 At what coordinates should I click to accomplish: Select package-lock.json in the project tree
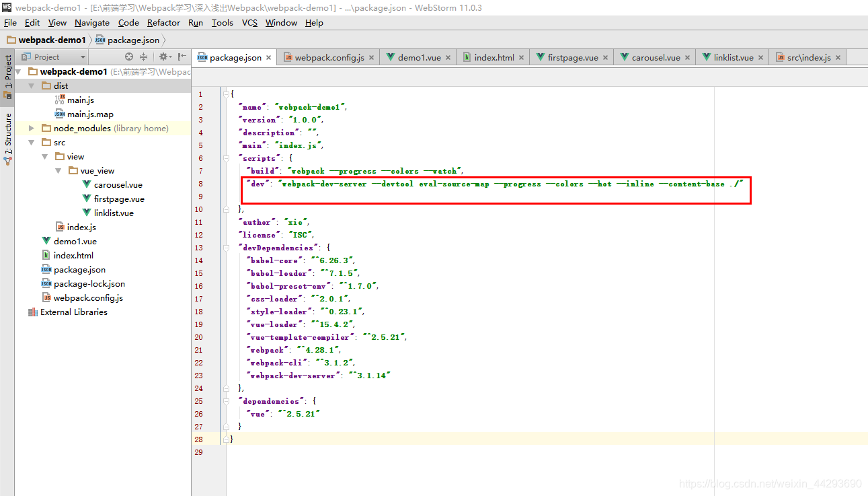pyautogui.click(x=89, y=283)
